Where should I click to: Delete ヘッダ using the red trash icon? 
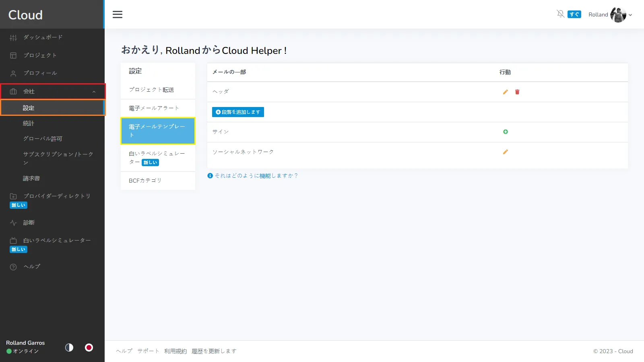coord(517,92)
